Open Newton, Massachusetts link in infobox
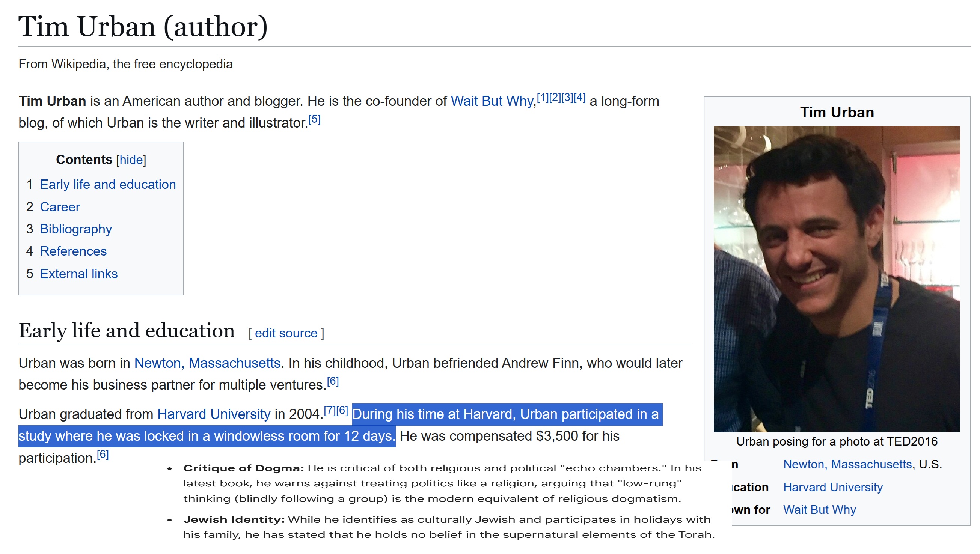 pos(847,464)
